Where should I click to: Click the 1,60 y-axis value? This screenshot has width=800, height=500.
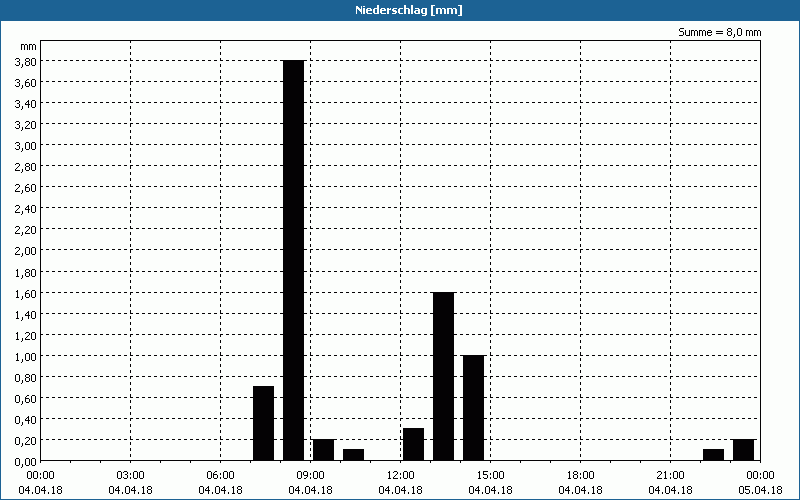tap(25, 294)
